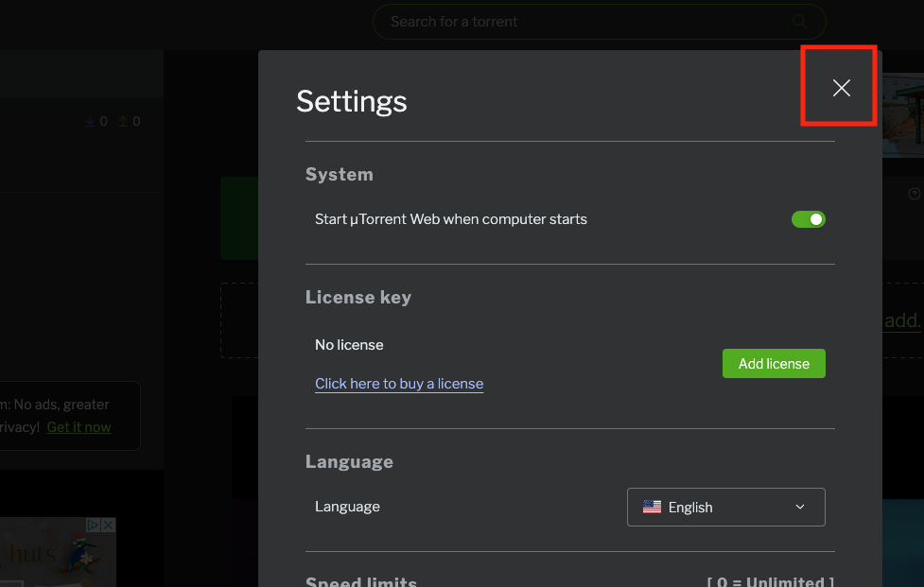
Task: Click the AdChoices triangle icon on the ad
Action: 93,525
